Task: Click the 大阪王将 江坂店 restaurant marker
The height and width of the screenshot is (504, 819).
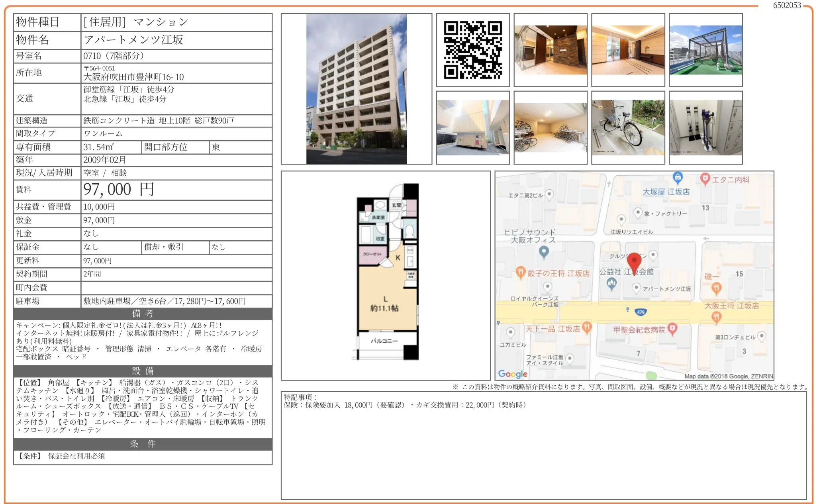Action: tap(716, 317)
